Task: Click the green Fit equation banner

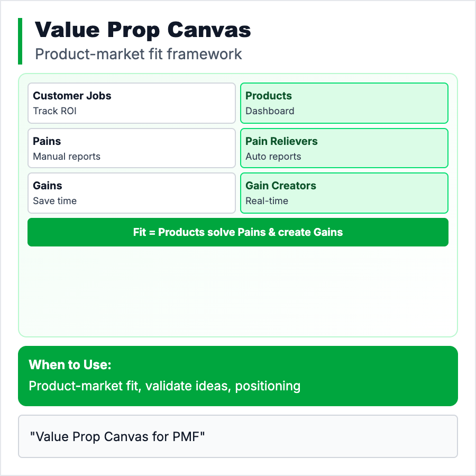Action: click(238, 232)
